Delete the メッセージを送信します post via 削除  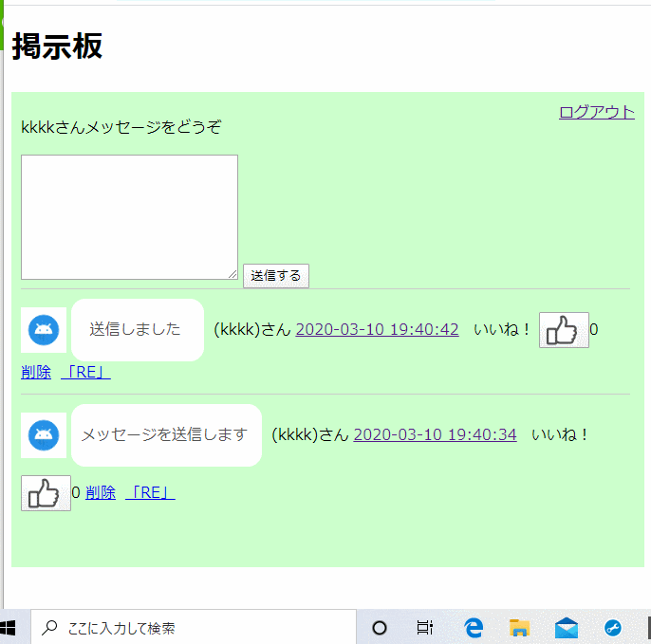[101, 492]
